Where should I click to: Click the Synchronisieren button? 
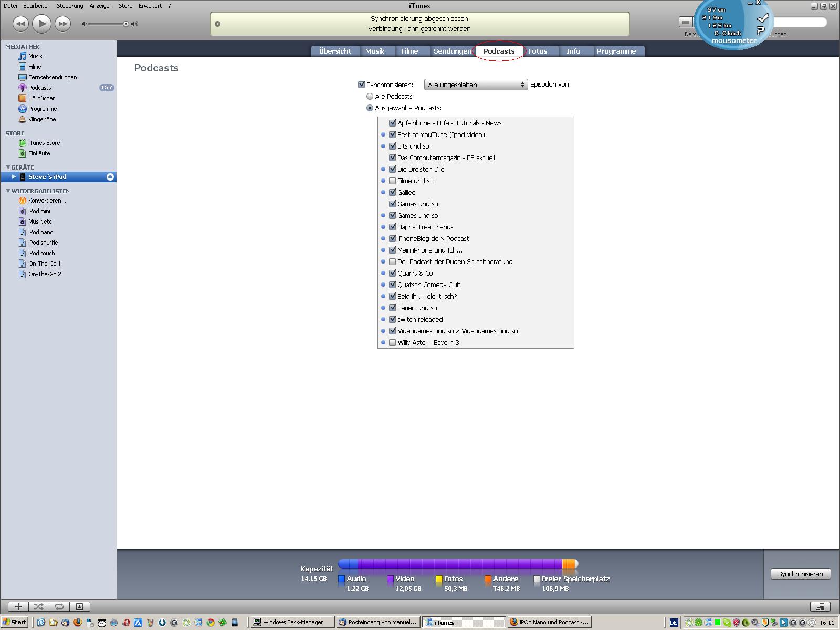click(800, 574)
